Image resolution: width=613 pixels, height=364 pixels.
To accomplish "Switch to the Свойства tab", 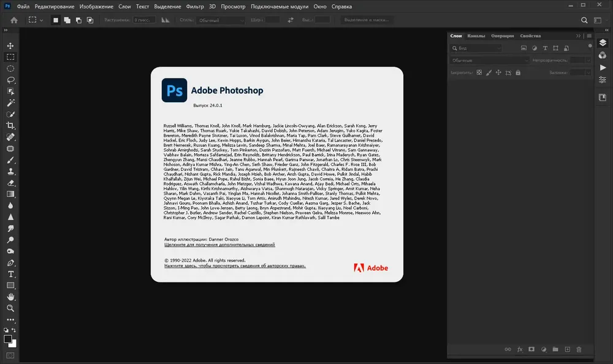I will pyautogui.click(x=530, y=36).
